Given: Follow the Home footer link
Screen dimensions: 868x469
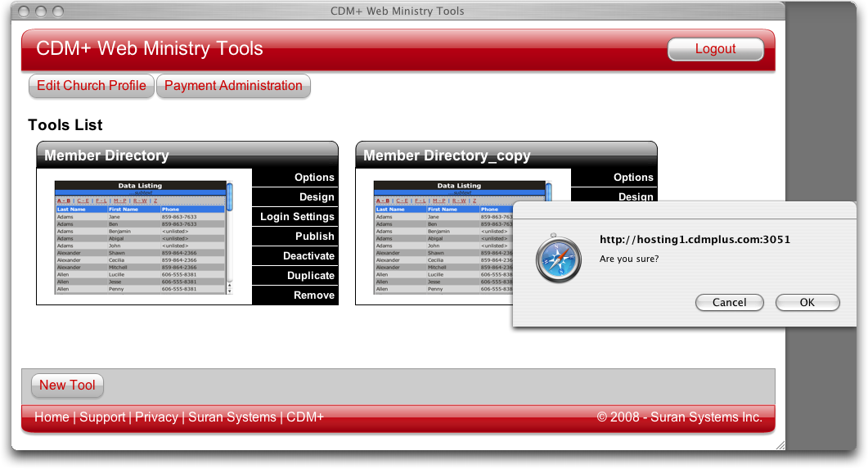Looking at the screenshot, I should pyautogui.click(x=52, y=417).
